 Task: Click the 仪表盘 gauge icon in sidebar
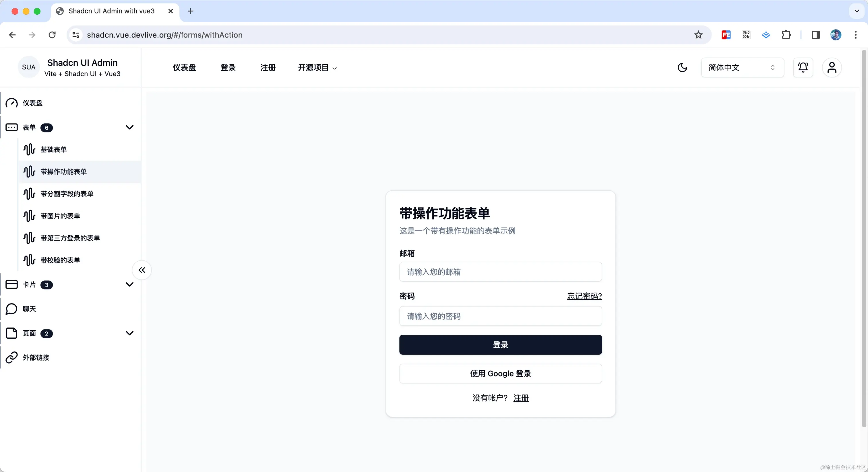point(11,103)
